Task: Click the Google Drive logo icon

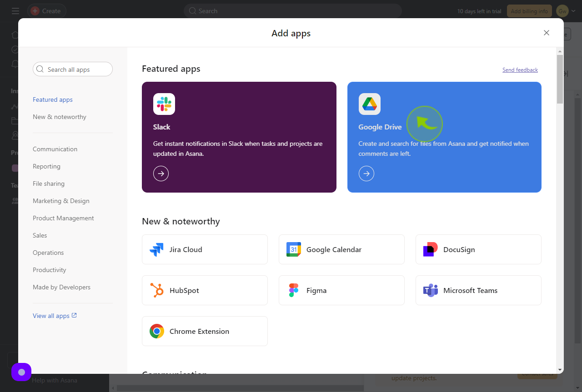Action: (370, 104)
